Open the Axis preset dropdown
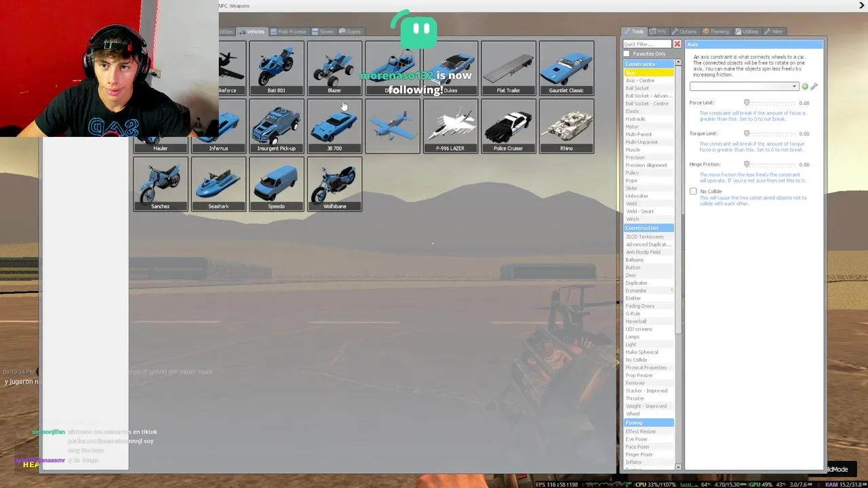Screen dimensions: 868x488 (744, 86)
